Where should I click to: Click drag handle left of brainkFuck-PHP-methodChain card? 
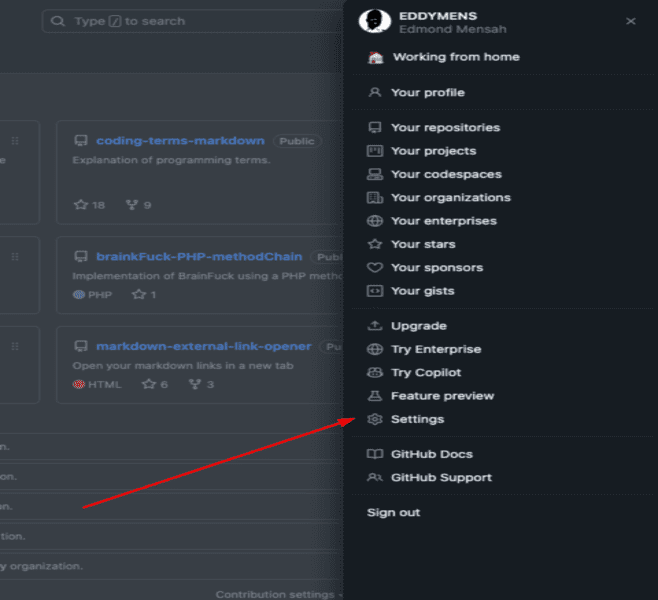tap(15, 256)
